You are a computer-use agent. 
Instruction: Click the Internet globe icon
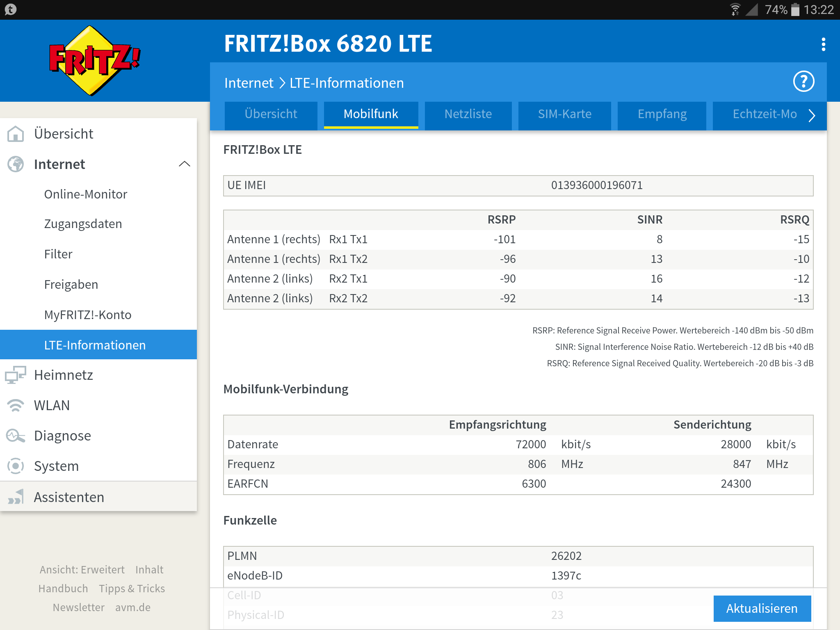(x=16, y=164)
